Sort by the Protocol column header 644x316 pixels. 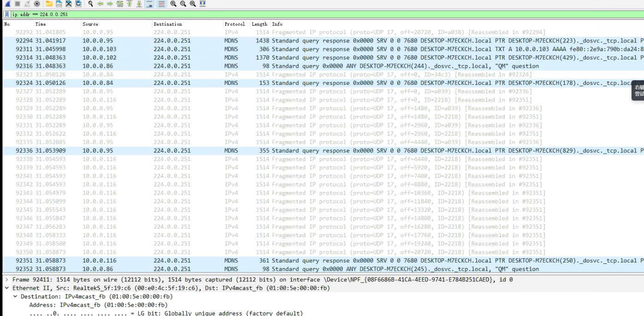(x=235, y=24)
